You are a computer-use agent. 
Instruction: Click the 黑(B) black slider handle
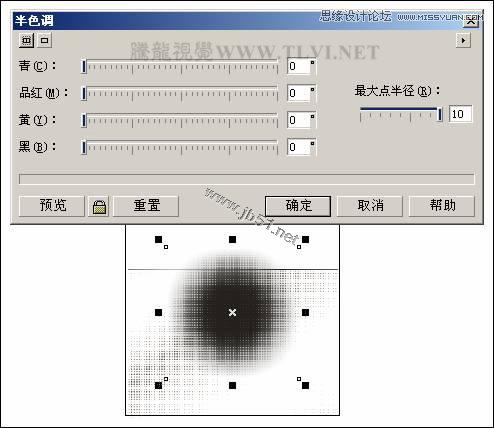(x=84, y=148)
